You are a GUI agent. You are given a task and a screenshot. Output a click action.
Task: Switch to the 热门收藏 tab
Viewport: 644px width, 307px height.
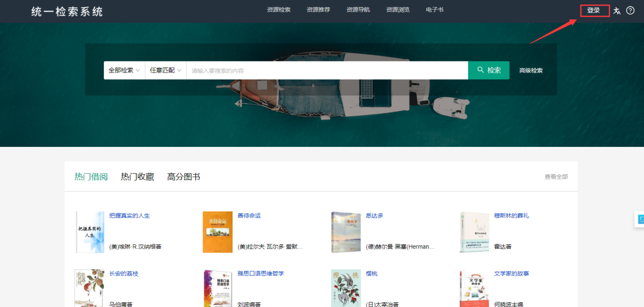(137, 177)
